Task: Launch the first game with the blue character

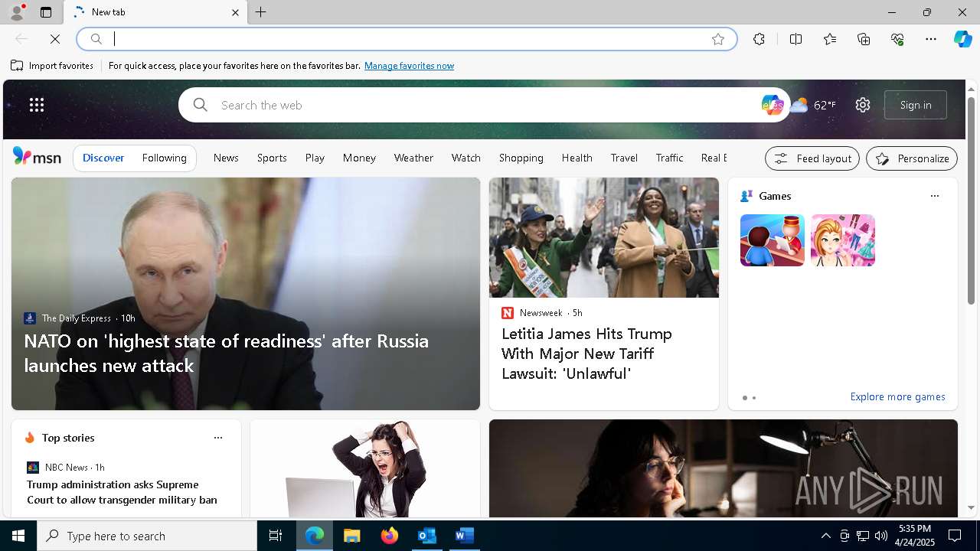Action: tap(773, 240)
